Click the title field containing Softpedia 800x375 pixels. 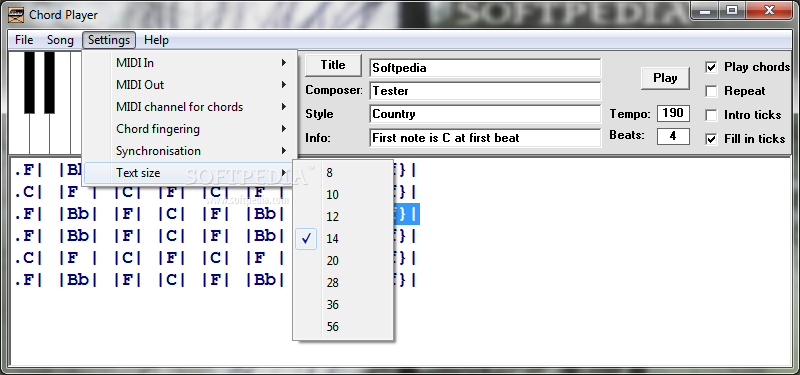[485, 68]
